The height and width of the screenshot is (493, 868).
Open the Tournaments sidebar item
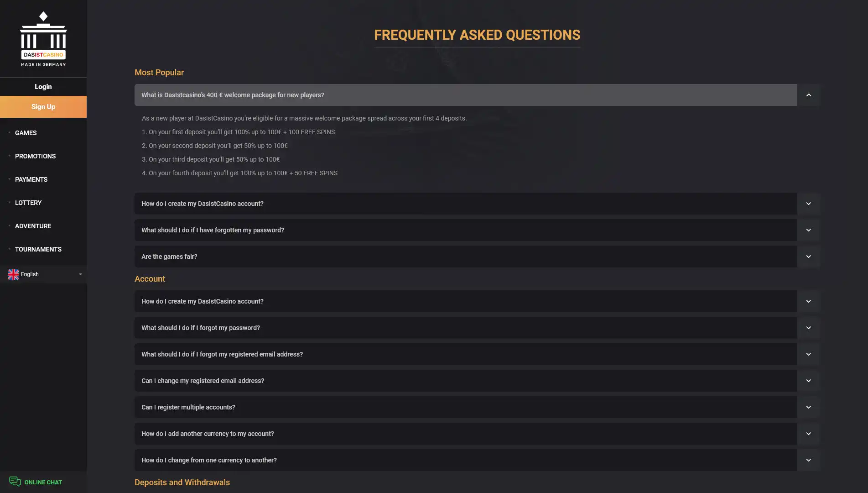[x=38, y=249]
